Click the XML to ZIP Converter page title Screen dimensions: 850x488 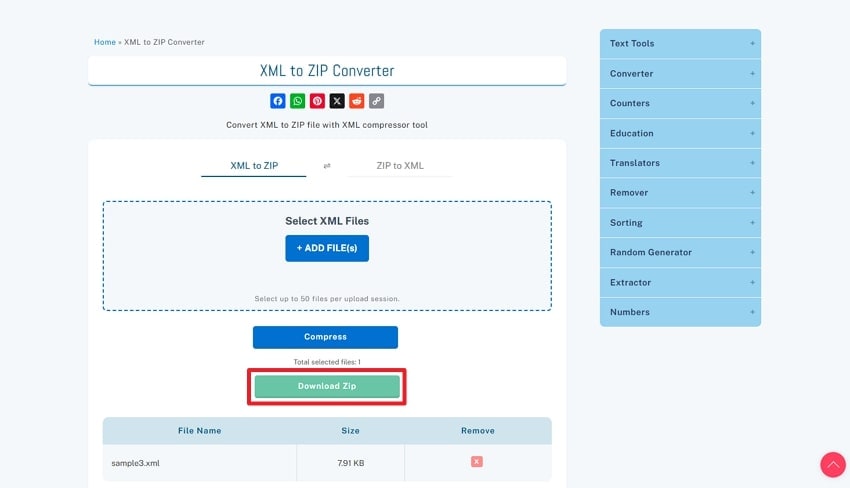[x=327, y=71]
